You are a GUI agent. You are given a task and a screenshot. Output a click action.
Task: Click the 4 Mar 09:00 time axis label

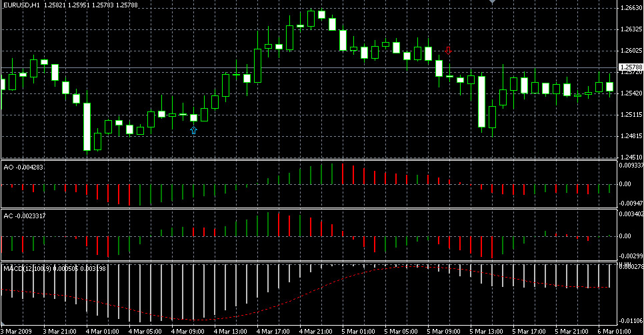[x=187, y=331]
